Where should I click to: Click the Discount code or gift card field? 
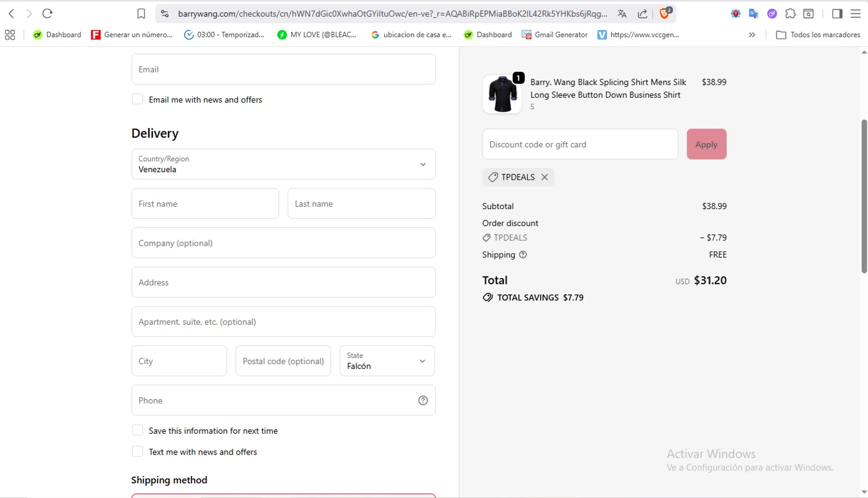(x=580, y=144)
